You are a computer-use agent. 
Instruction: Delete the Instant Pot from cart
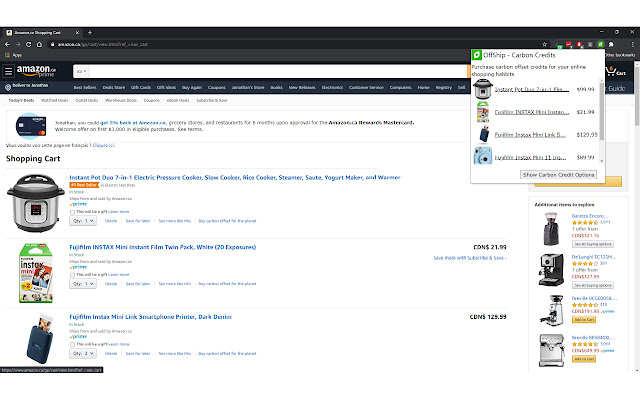(111, 221)
